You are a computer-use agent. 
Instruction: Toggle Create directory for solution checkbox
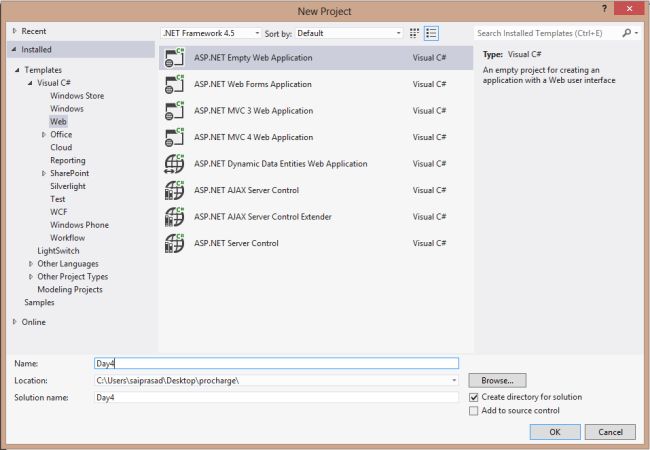tap(473, 397)
